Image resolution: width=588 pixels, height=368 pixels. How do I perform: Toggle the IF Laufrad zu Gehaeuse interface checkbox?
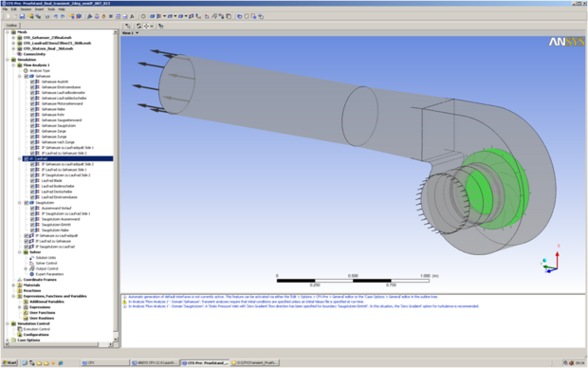27,241
